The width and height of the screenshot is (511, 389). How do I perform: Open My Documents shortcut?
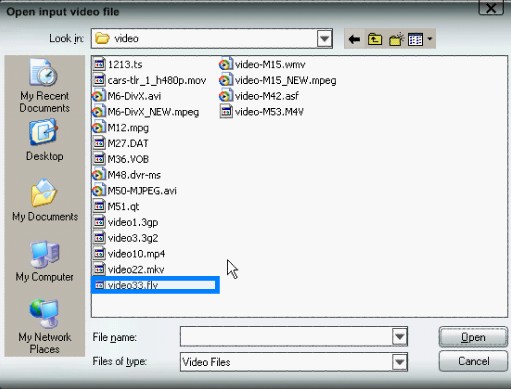click(x=45, y=200)
